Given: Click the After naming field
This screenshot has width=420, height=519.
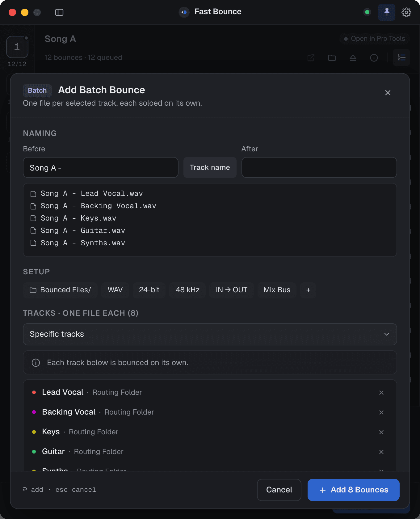Looking at the screenshot, I should (319, 167).
